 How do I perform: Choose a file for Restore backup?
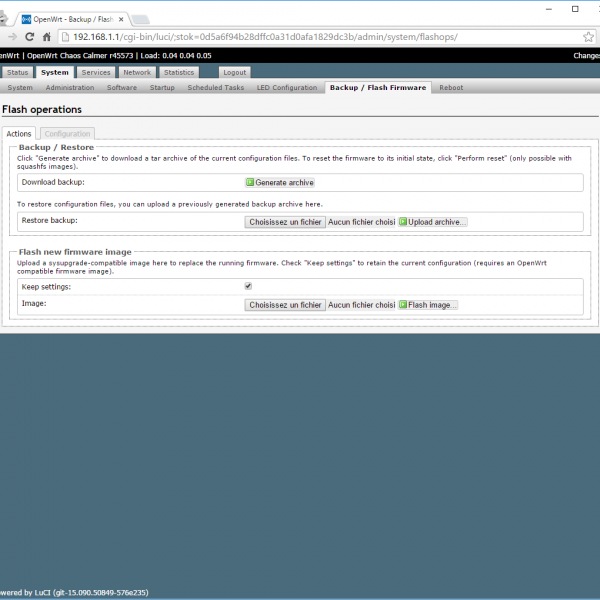285,222
